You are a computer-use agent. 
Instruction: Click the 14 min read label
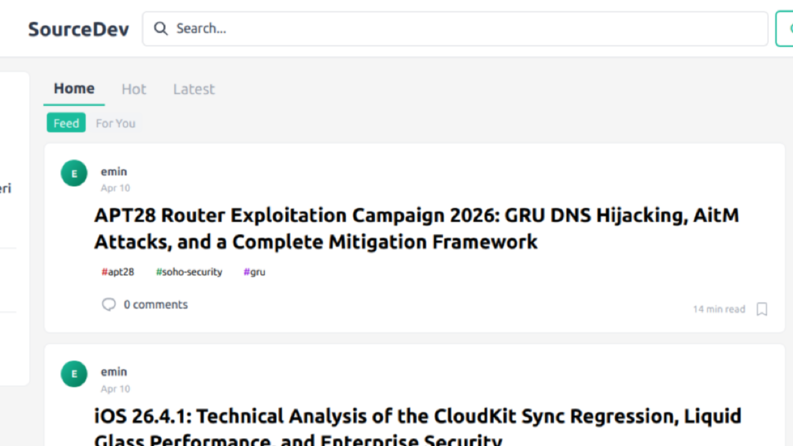tap(719, 309)
